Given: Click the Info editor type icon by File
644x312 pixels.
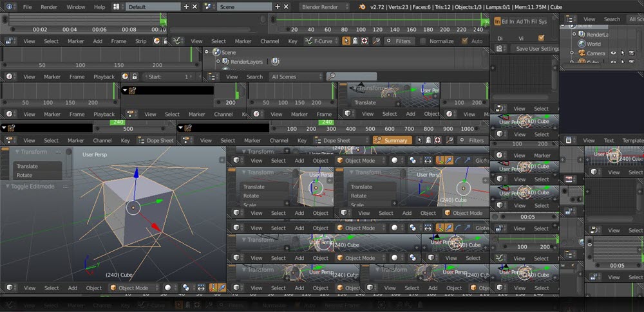Looking at the screenshot, I should [8, 6].
